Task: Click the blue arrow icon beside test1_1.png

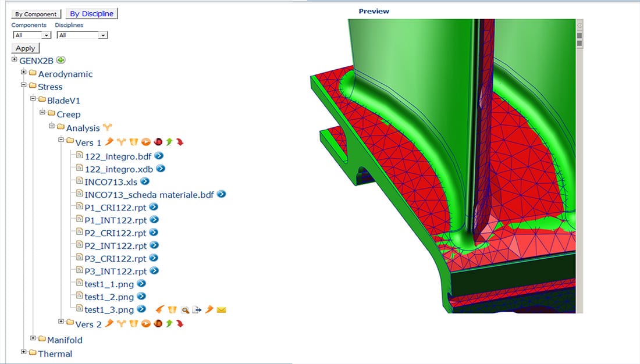Action: (x=141, y=284)
